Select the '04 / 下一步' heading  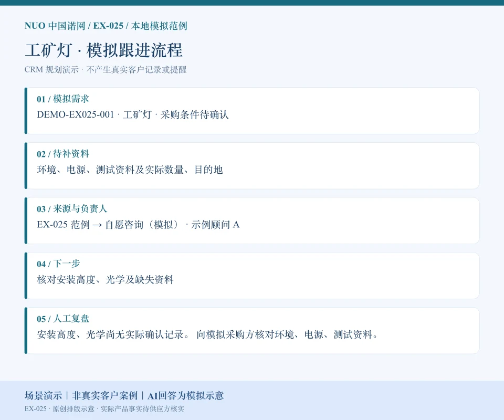(58, 264)
